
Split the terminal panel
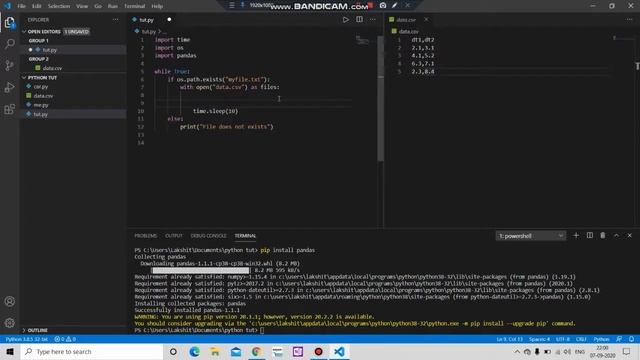coord(589,236)
